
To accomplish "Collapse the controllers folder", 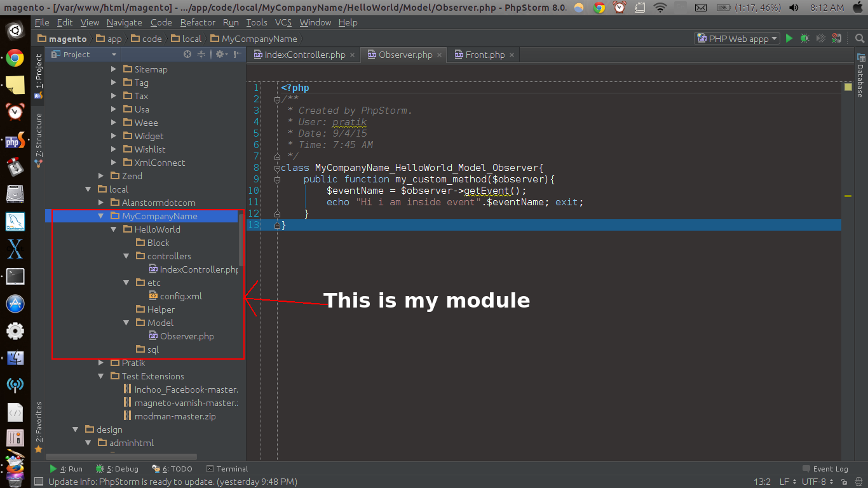I will 126,256.
